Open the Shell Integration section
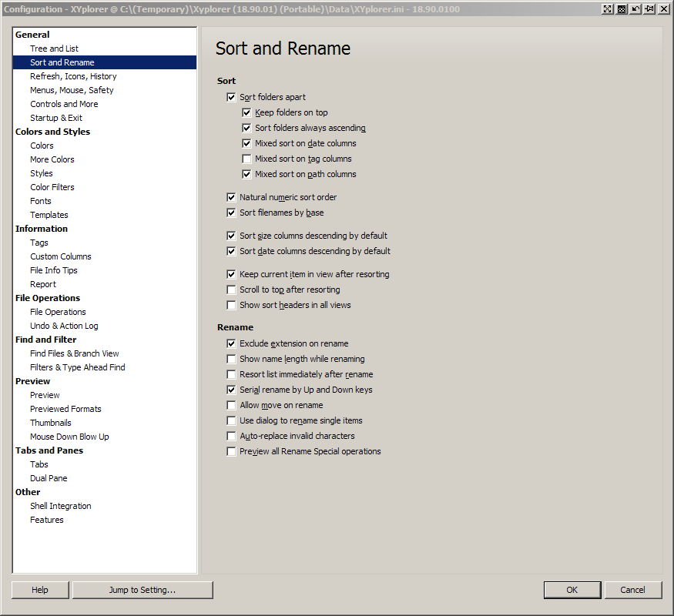 point(61,506)
